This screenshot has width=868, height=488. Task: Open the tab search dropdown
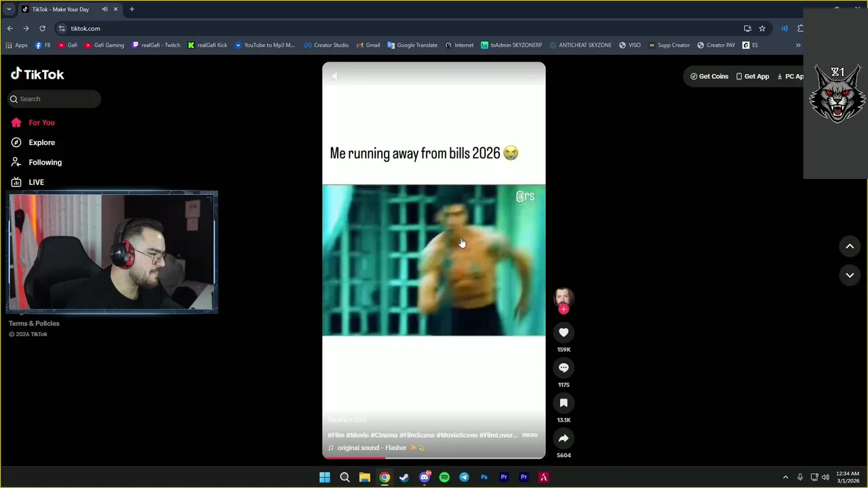tap(9, 9)
